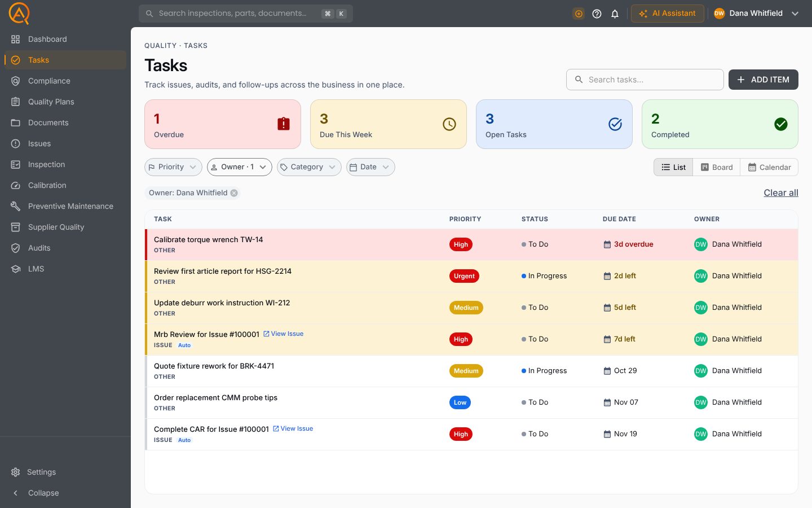Open the Calibration sidebar item

[x=65, y=185]
